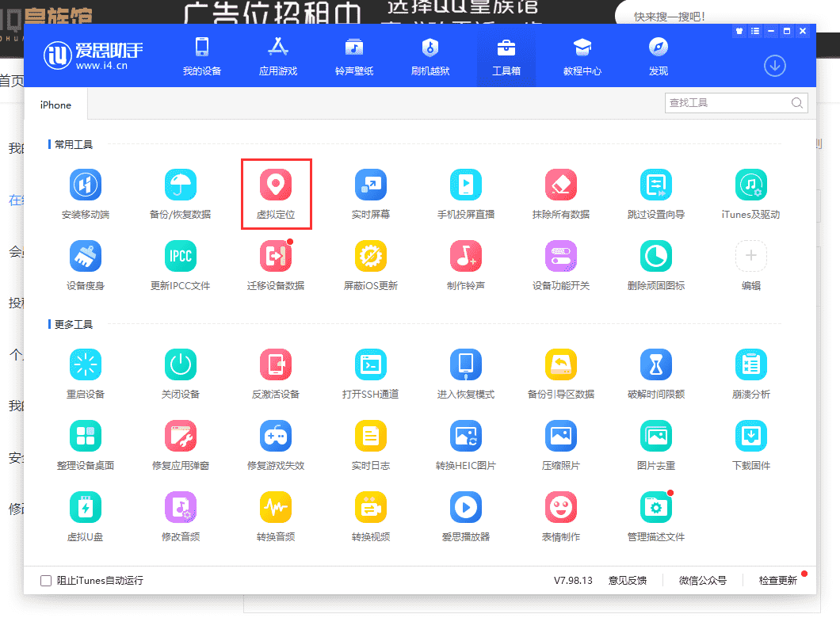This screenshot has height=618, width=840.
Task: Open the 意见反馈 feedback link
Action: [628, 581]
